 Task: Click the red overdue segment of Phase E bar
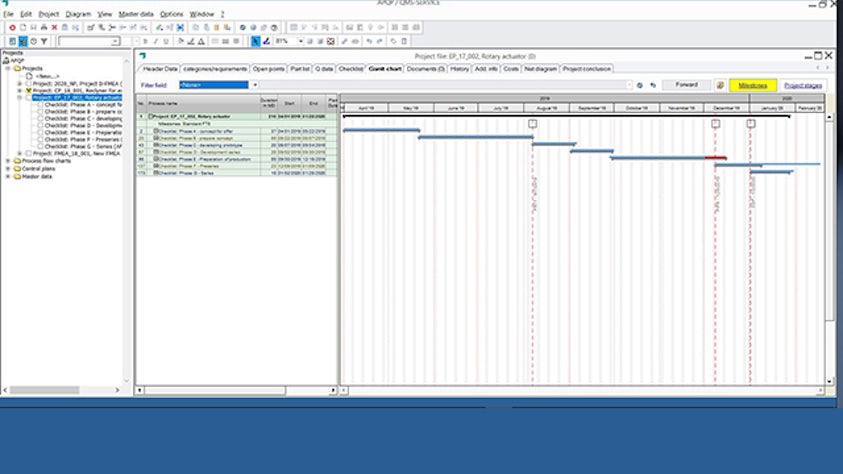coord(716,157)
